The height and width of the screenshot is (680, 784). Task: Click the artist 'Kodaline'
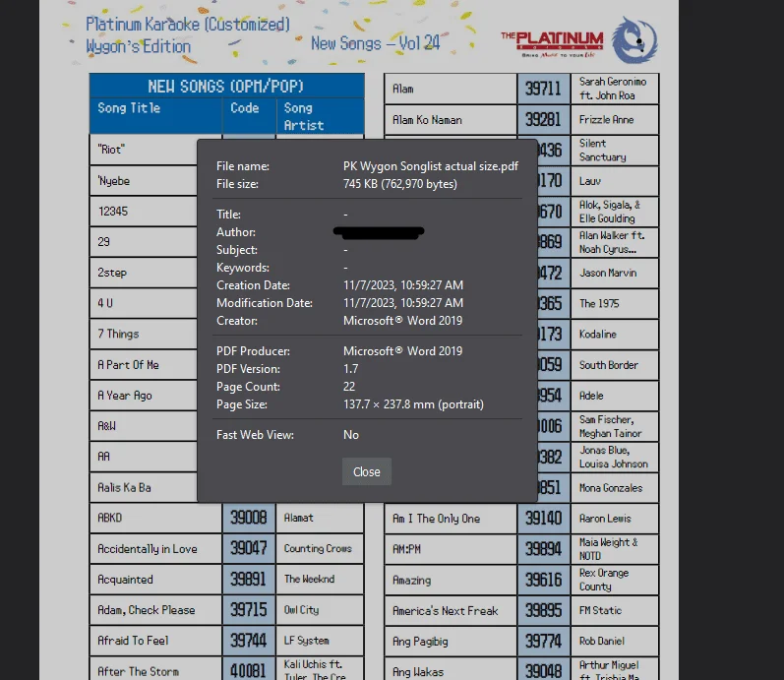(x=598, y=335)
